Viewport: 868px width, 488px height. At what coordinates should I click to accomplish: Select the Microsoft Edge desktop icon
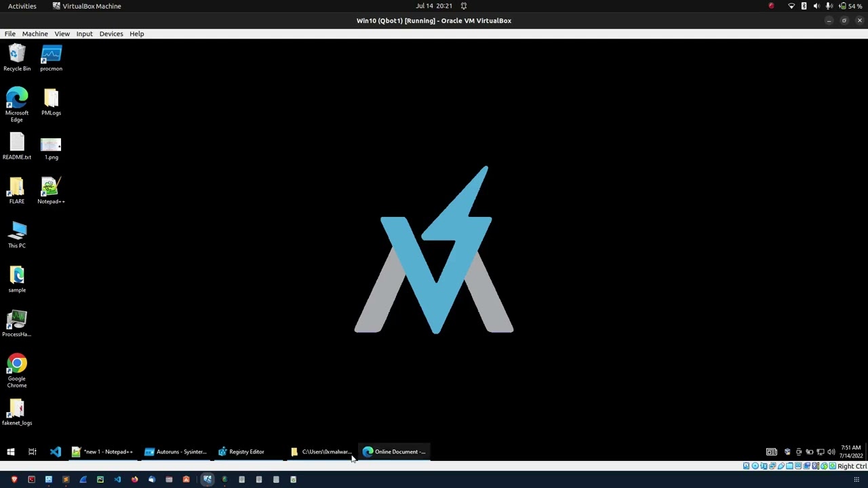17,104
